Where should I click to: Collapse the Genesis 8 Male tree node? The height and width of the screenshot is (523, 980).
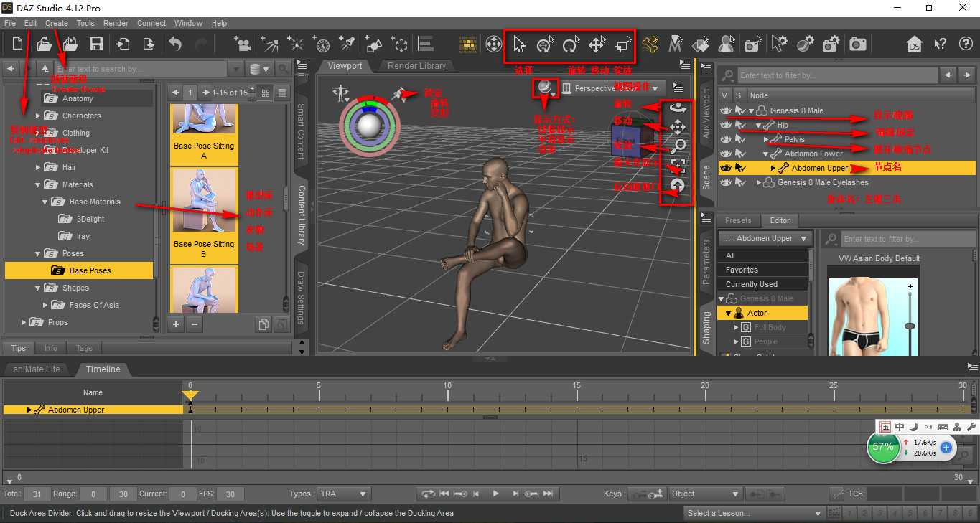(x=752, y=111)
